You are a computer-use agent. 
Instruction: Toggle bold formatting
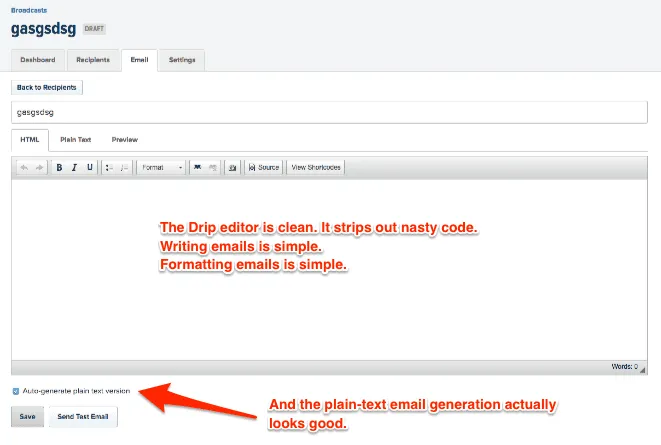pos(59,168)
